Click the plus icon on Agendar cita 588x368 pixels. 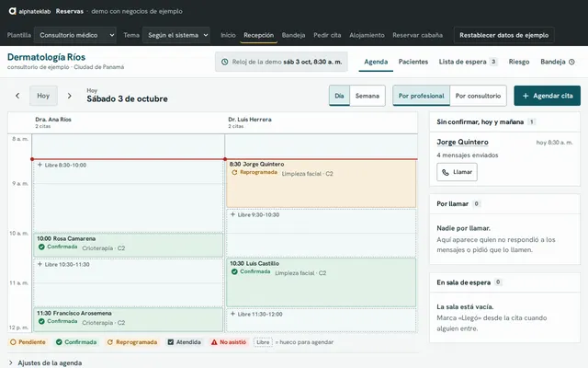pos(526,96)
